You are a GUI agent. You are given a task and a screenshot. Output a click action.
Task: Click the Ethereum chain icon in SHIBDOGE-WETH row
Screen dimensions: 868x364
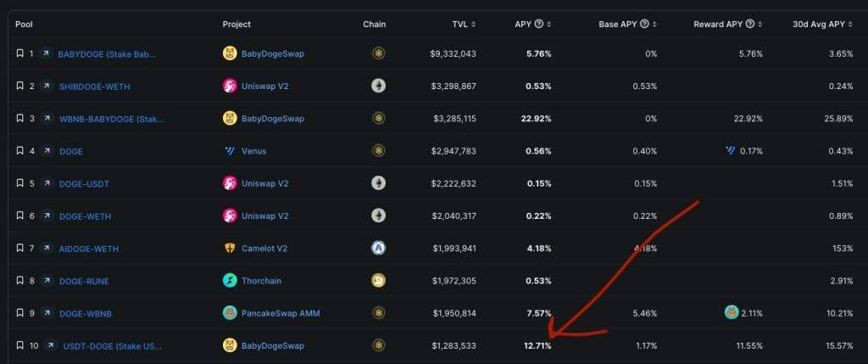click(379, 86)
